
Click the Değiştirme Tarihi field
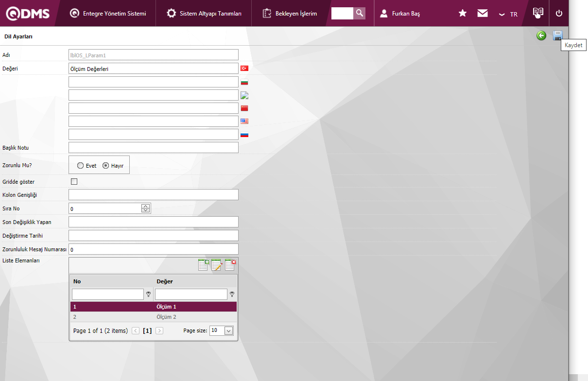click(x=154, y=236)
